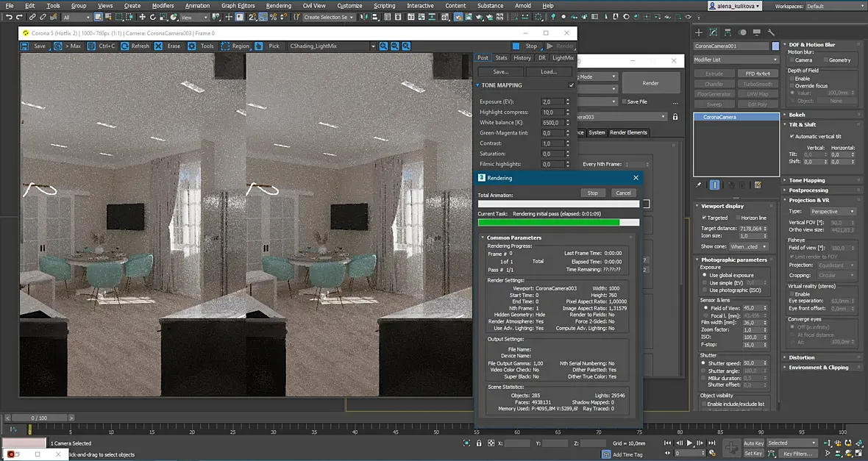Click the FFD 4x4x4 modifier button

(757, 74)
